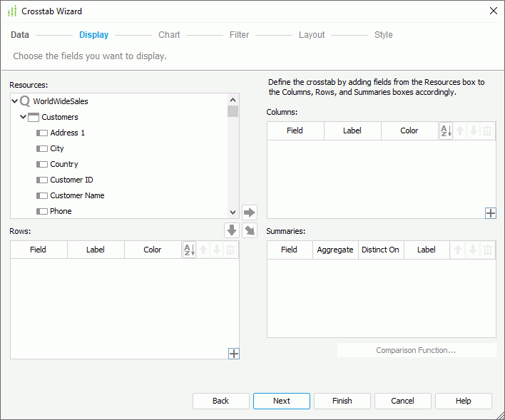
Task: Click the Cancel button
Action: point(402,401)
